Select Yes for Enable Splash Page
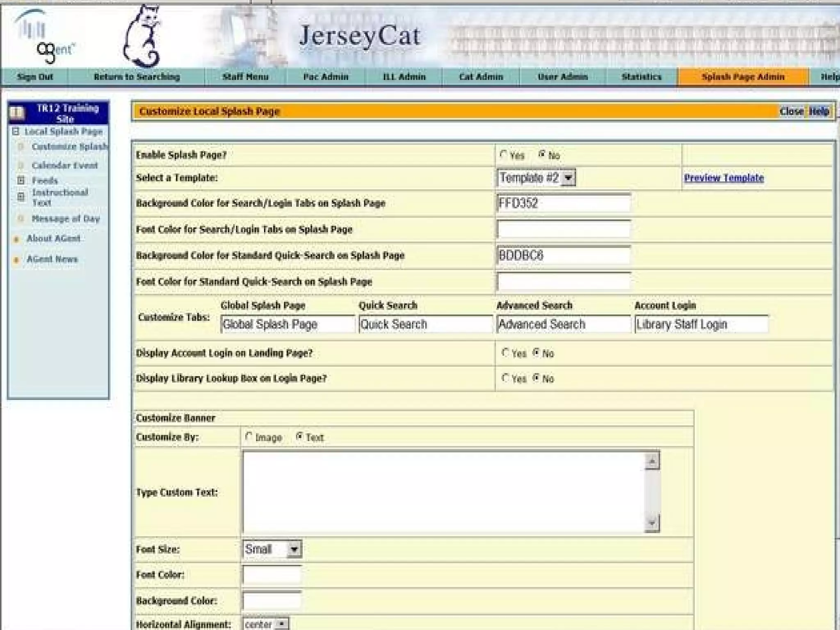The width and height of the screenshot is (840, 630). 504,155
